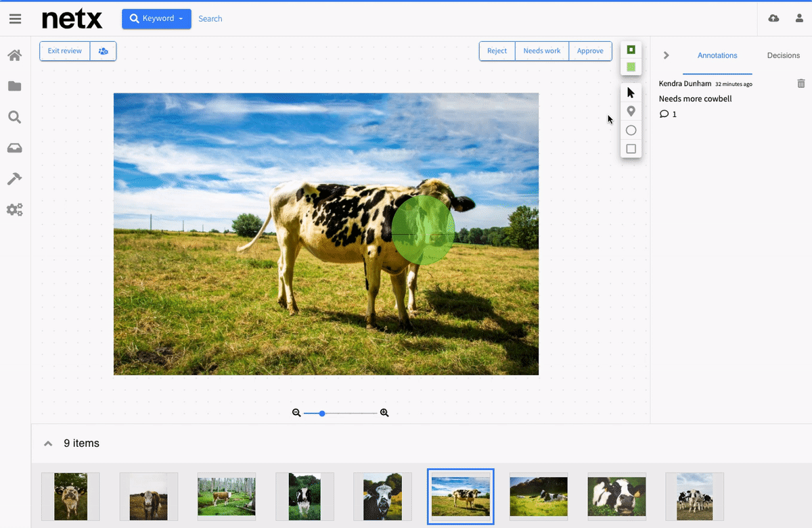Open the Annotations tab
The width and height of the screenshot is (812, 528).
click(x=717, y=55)
